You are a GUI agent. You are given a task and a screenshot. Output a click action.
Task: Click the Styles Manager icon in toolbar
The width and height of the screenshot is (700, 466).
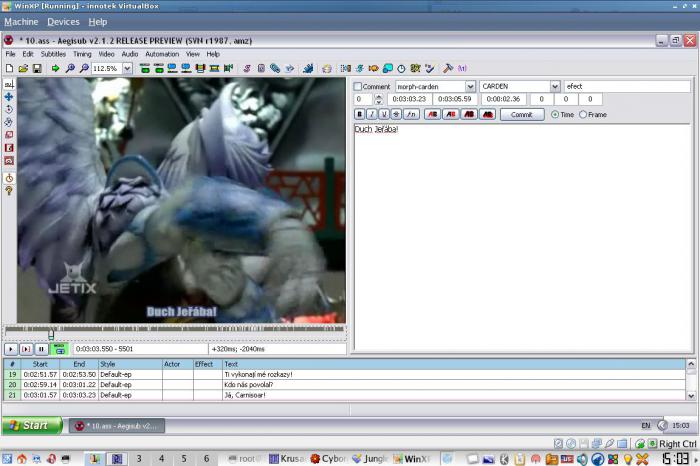(x=247, y=68)
